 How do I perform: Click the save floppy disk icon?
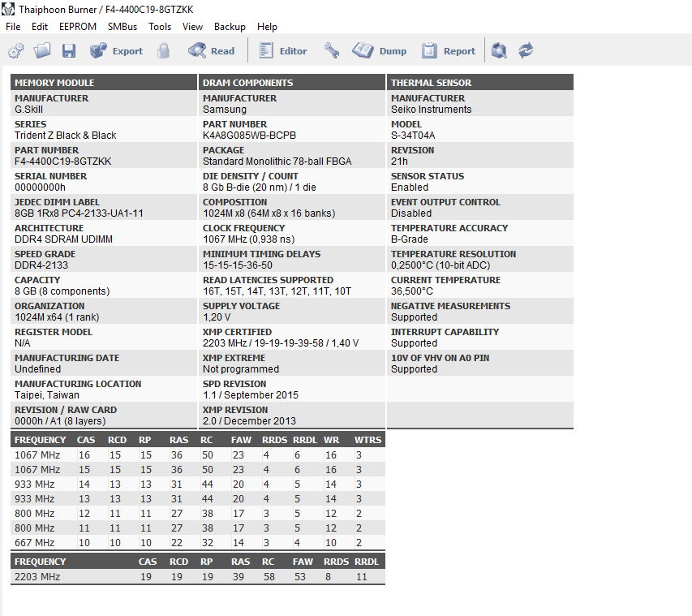[69, 51]
